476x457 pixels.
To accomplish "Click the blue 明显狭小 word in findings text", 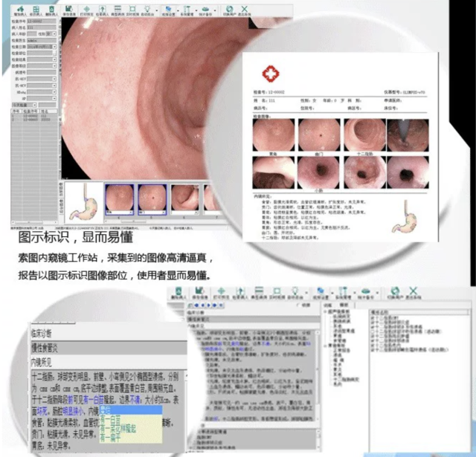I will click(x=74, y=411).
